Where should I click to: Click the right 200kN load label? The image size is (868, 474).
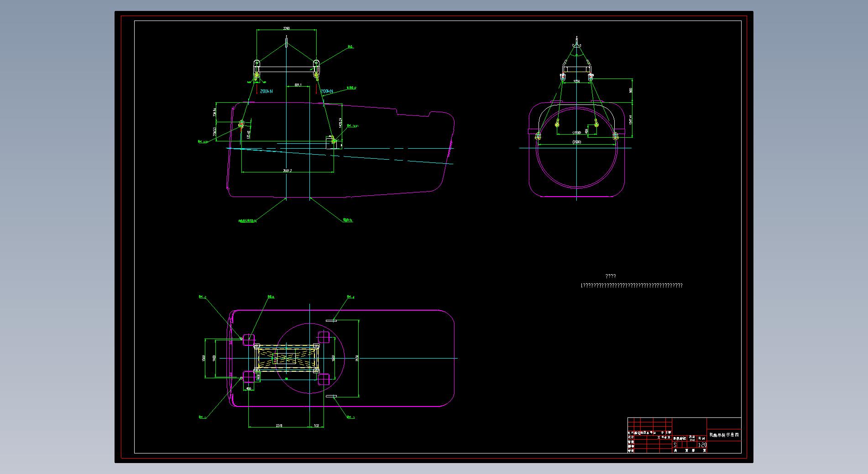point(327,92)
